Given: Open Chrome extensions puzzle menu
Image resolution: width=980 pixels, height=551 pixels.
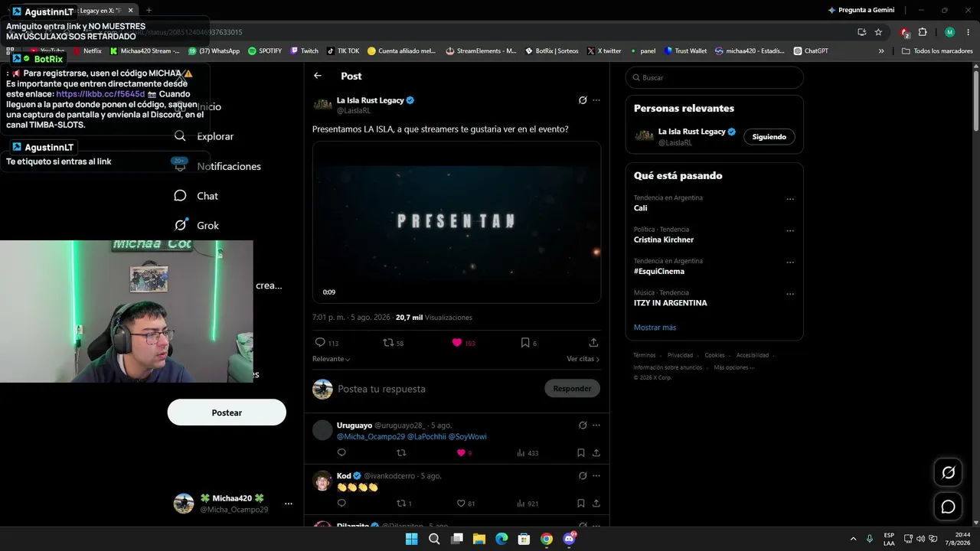Looking at the screenshot, I should pos(923,32).
